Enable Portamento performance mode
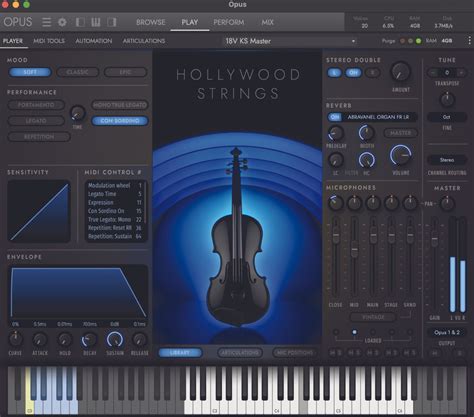474x417 pixels. (36, 105)
